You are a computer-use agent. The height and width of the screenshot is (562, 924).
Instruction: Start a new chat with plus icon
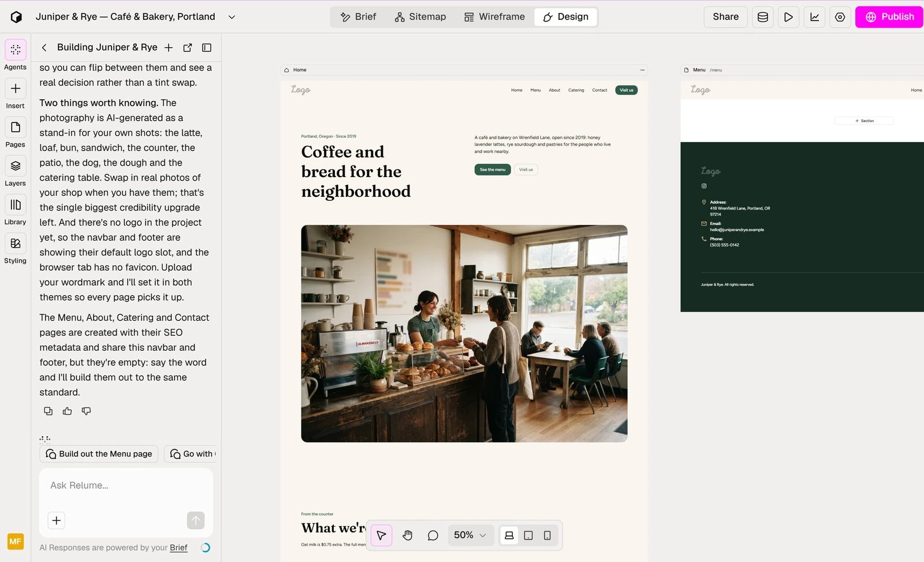[169, 47]
